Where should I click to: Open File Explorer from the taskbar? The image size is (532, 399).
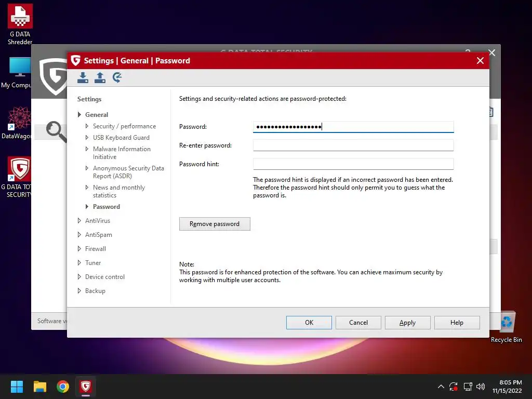pyautogui.click(x=39, y=387)
